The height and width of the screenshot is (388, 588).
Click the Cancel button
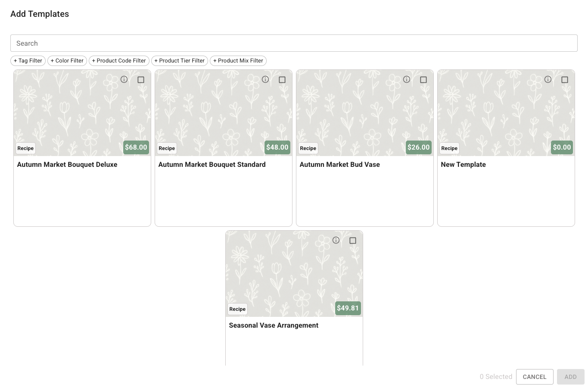point(535,377)
